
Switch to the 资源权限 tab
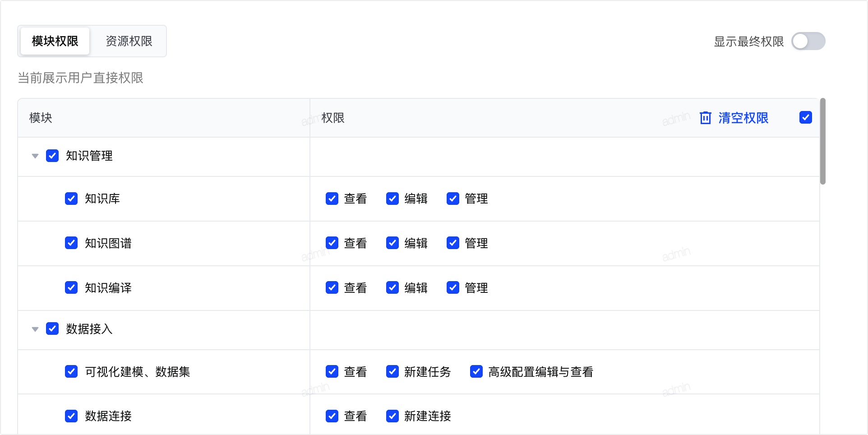129,41
